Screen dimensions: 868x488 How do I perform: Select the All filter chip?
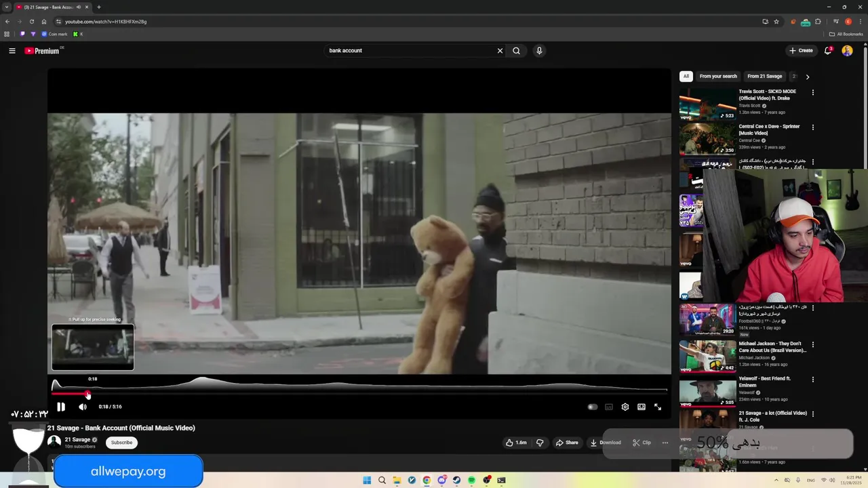click(686, 77)
